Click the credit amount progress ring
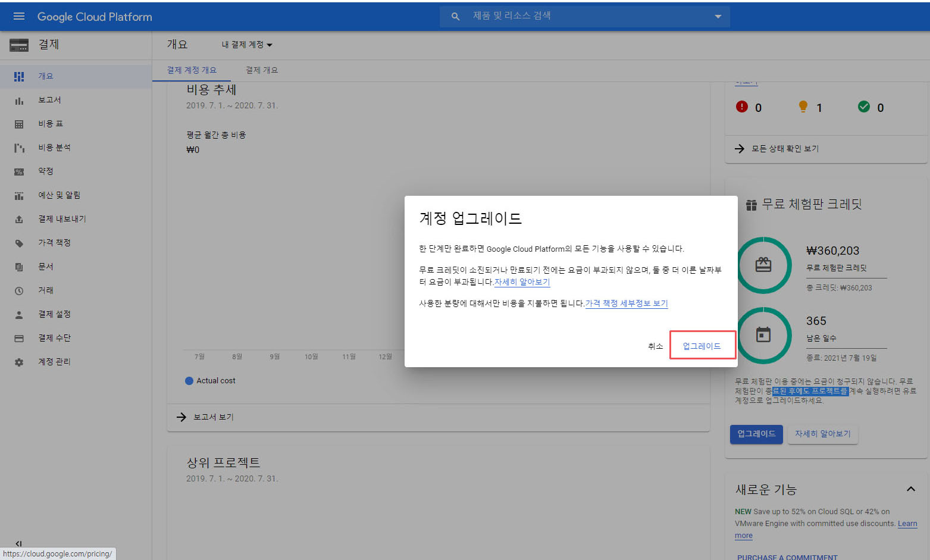930x560 pixels. coord(763,265)
